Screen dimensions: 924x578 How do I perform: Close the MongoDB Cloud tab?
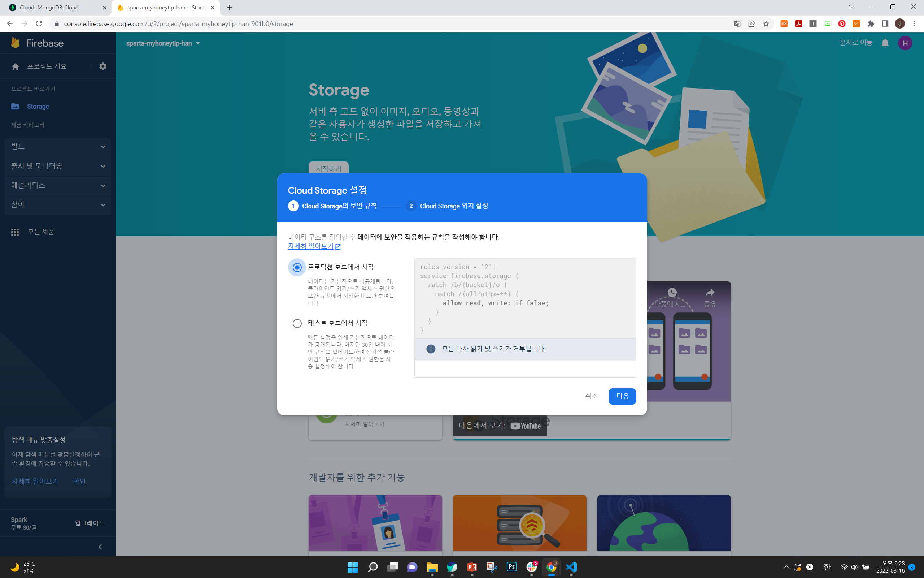(105, 8)
